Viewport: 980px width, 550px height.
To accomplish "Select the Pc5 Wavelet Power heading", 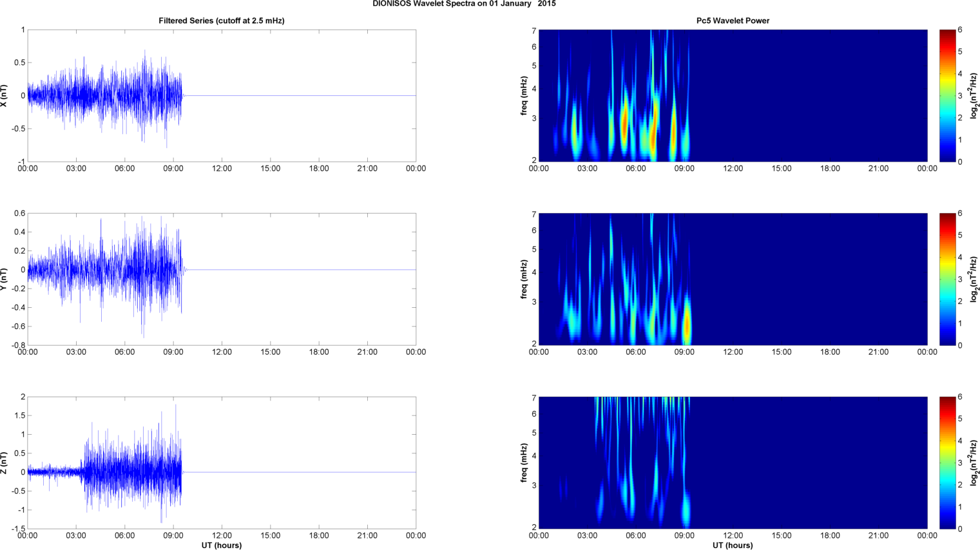I will (x=733, y=21).
